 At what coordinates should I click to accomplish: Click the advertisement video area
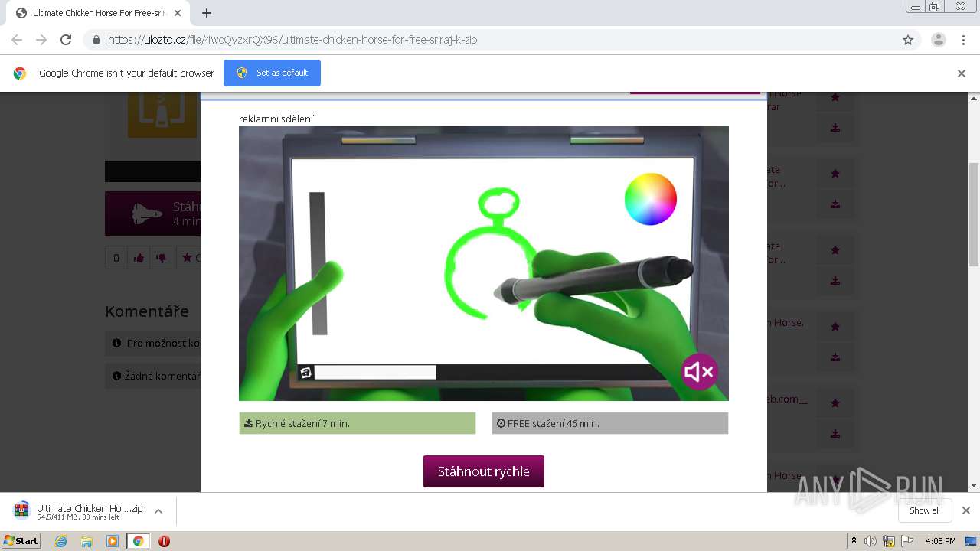pyautogui.click(x=484, y=263)
